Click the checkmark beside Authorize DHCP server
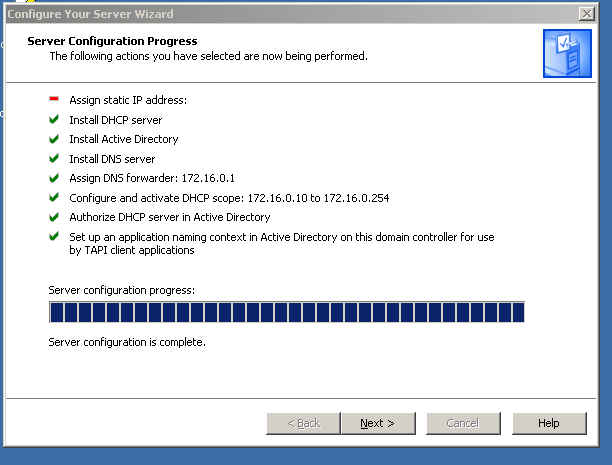 [54, 217]
